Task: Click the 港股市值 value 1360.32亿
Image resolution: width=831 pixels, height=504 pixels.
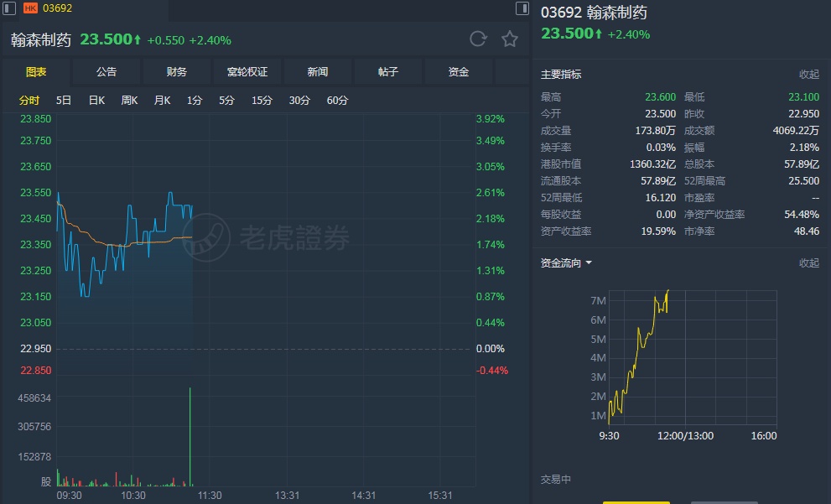Action: [x=652, y=164]
